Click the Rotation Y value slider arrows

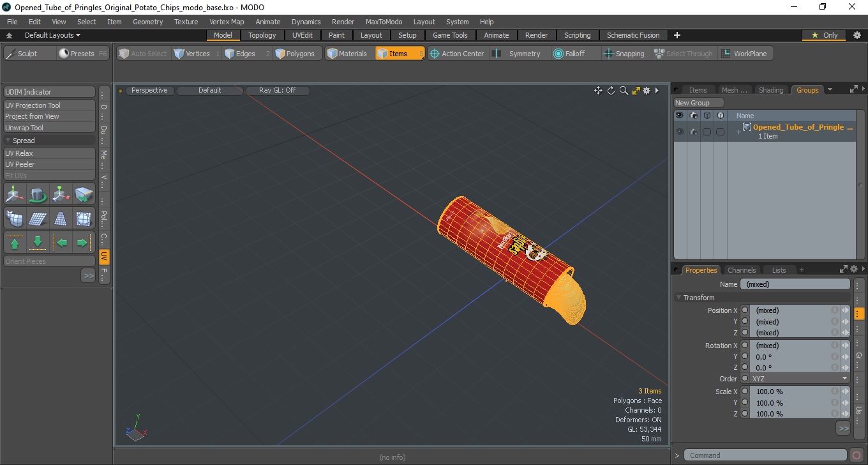tap(845, 356)
